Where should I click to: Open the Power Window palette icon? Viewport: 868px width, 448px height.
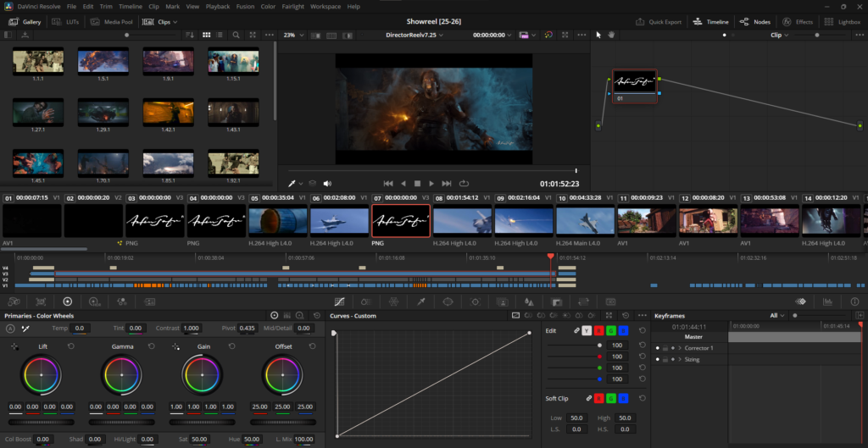[x=448, y=301]
